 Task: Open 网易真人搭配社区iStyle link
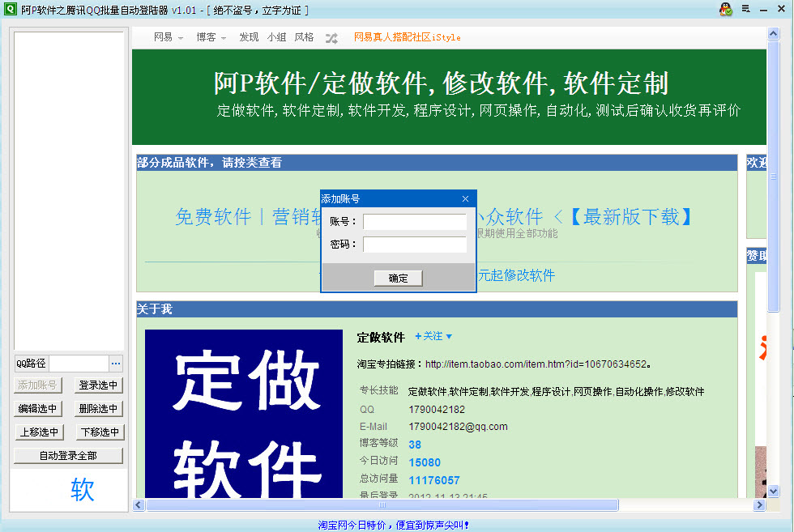(407, 37)
